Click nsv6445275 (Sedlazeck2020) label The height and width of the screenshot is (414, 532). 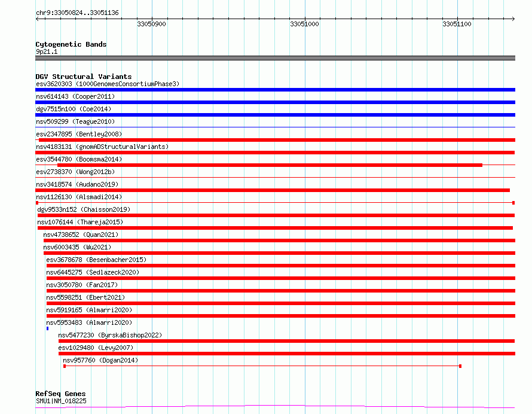(93, 272)
